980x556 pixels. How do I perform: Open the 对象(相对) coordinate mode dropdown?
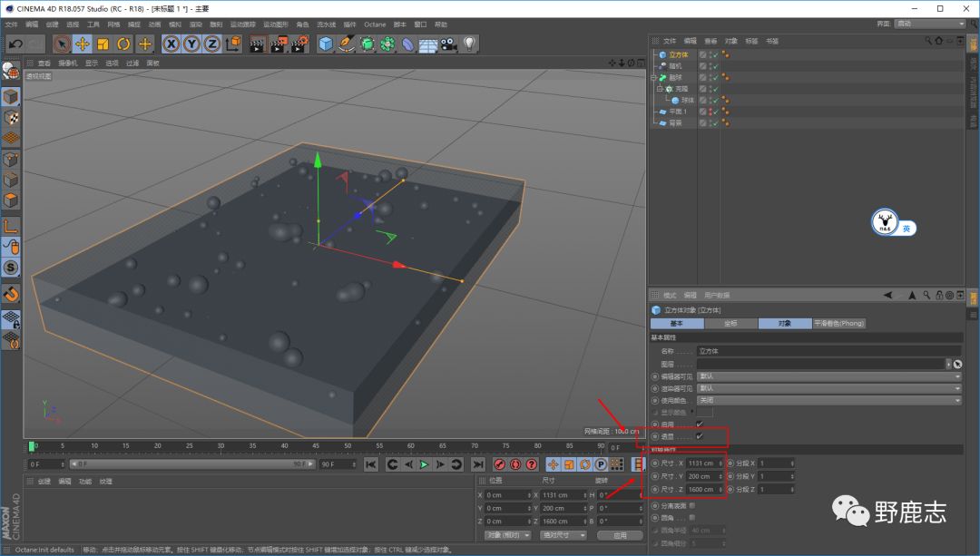point(506,535)
